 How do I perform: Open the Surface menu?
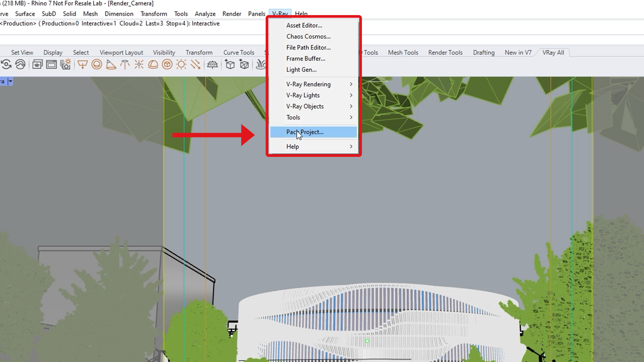tap(25, 14)
